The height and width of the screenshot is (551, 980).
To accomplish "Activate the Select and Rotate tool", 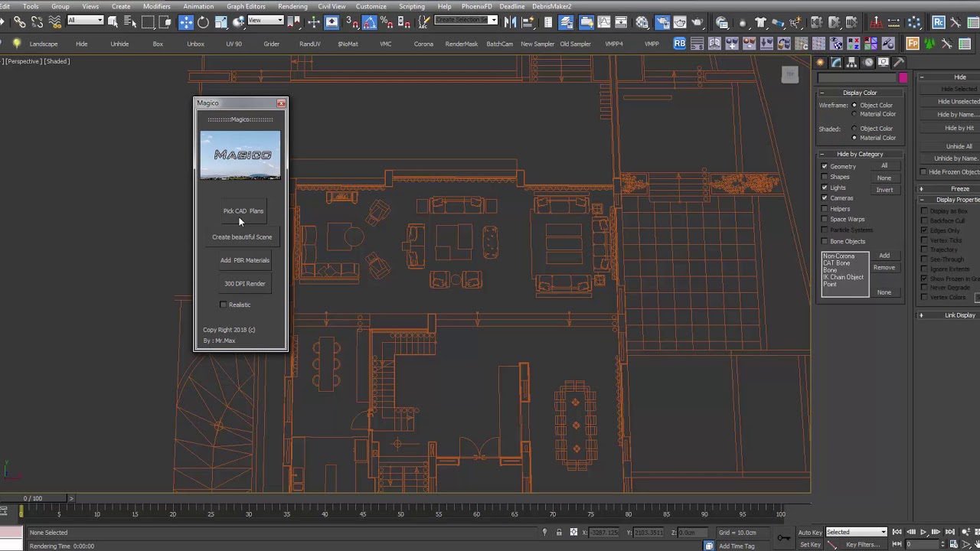I will pos(203,22).
